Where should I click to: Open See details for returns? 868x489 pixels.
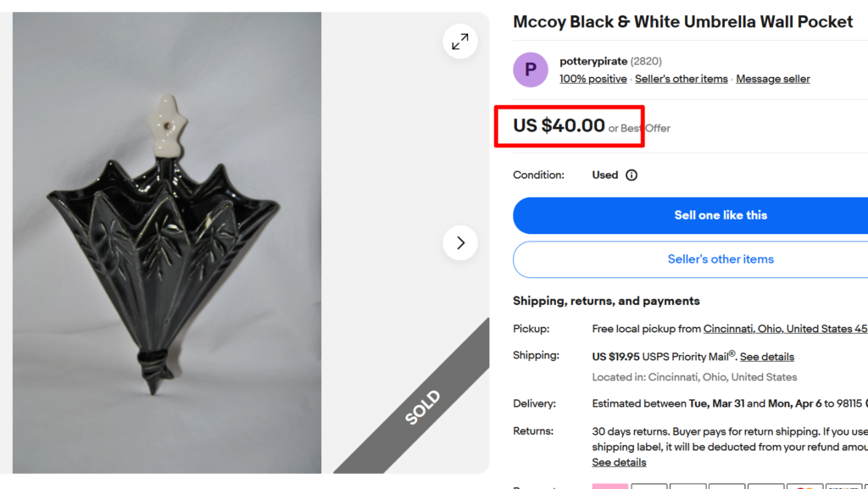(619, 463)
